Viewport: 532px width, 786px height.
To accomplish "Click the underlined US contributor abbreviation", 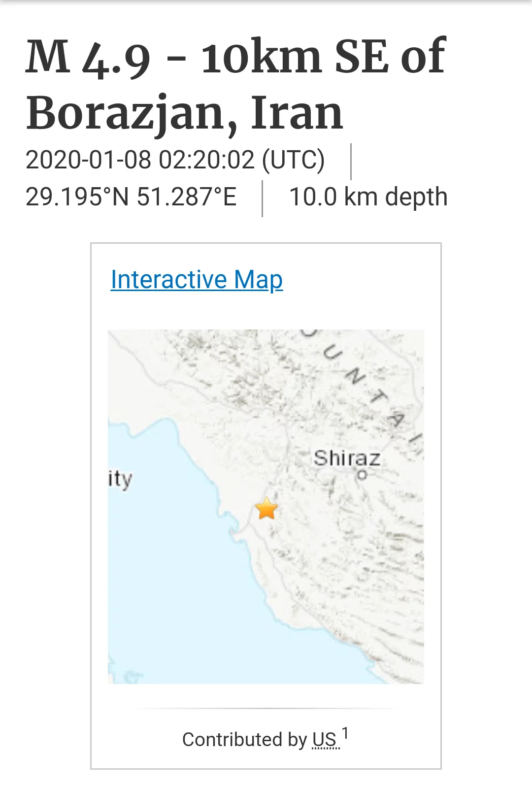I will pos(325,740).
